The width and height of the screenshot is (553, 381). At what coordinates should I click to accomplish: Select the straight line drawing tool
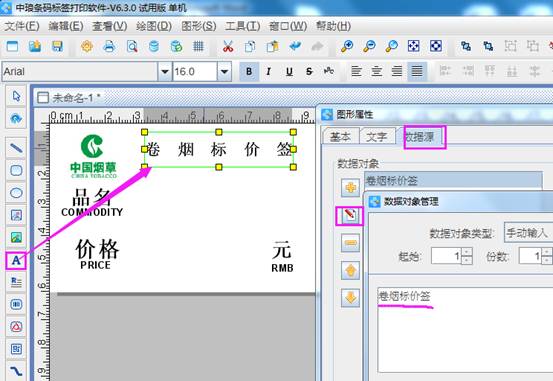[16, 148]
